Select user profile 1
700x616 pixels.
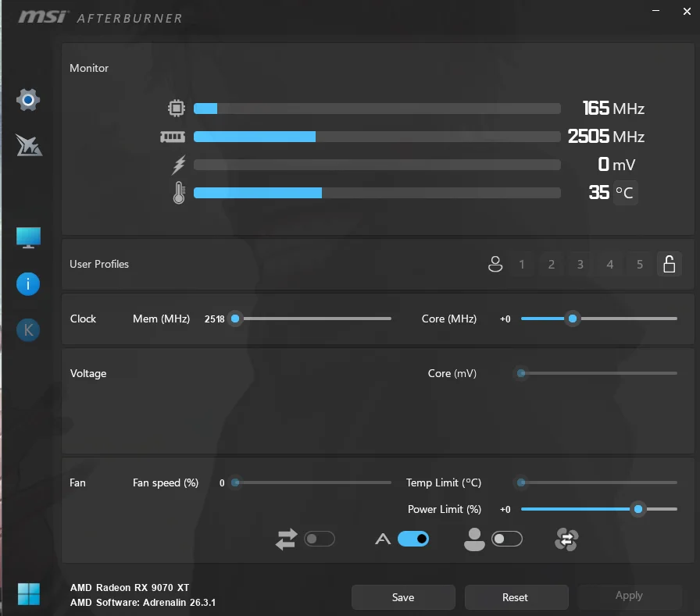pyautogui.click(x=521, y=264)
